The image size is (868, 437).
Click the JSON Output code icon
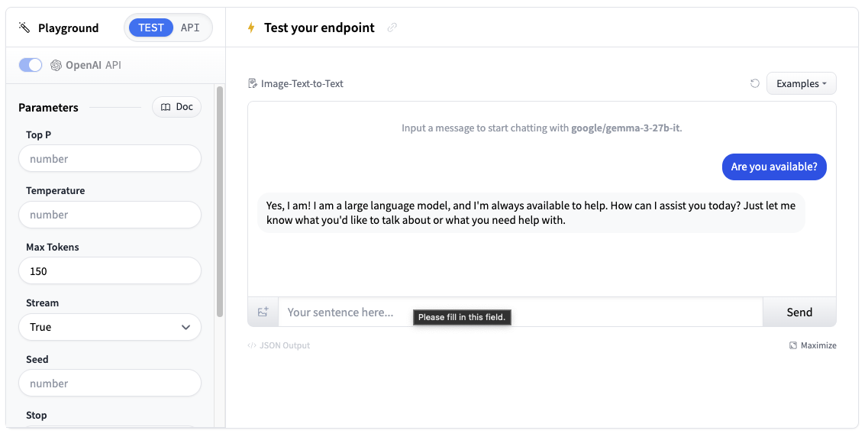click(252, 345)
